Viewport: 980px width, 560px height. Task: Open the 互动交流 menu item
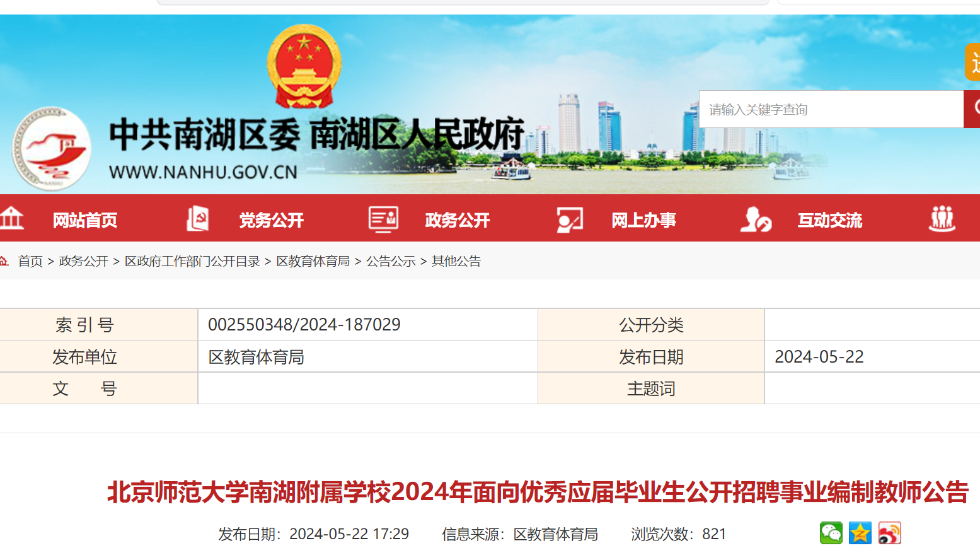pos(829,220)
